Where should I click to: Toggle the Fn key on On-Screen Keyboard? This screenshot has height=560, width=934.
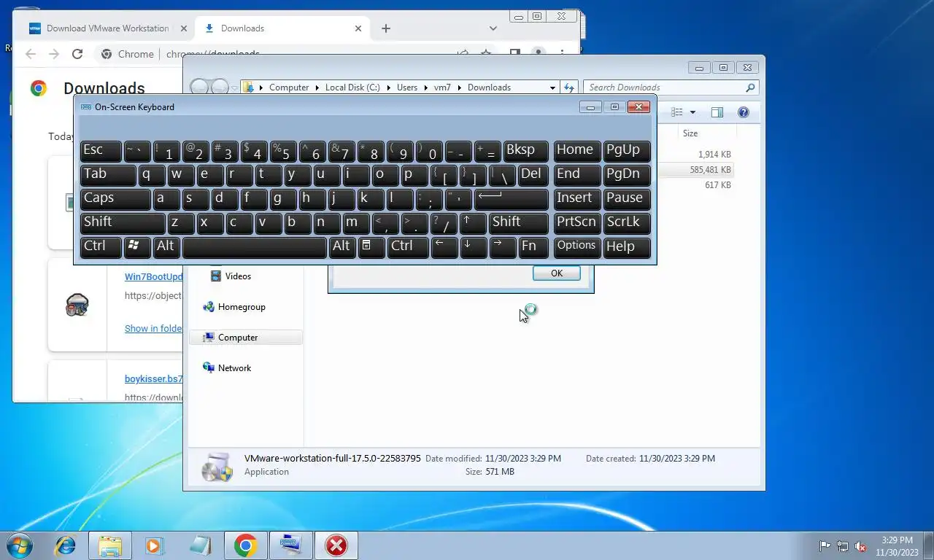point(533,246)
